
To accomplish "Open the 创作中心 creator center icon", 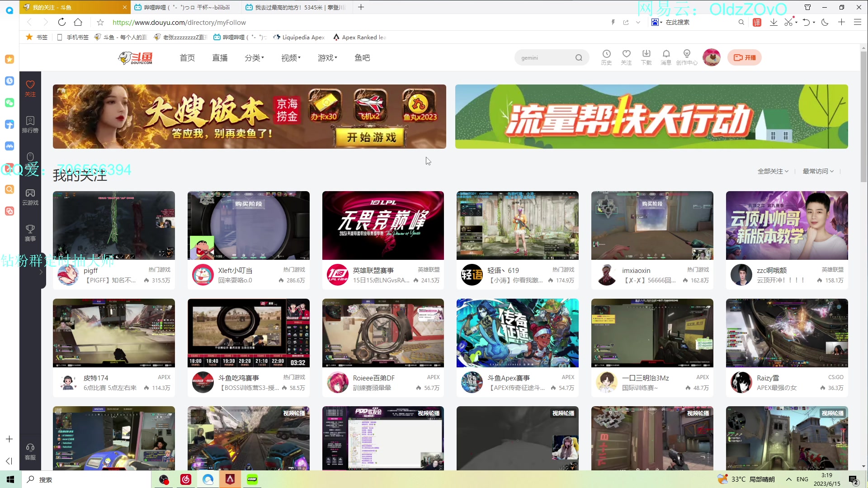I will (687, 57).
